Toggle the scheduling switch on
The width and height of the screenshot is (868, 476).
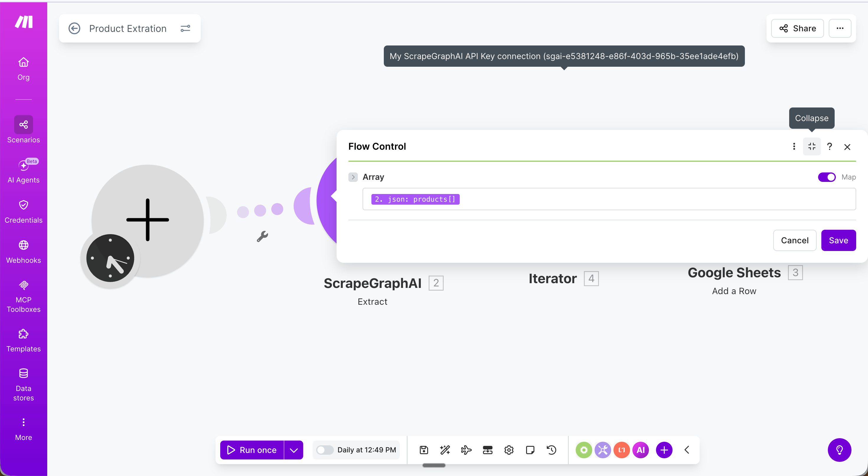tap(325, 450)
